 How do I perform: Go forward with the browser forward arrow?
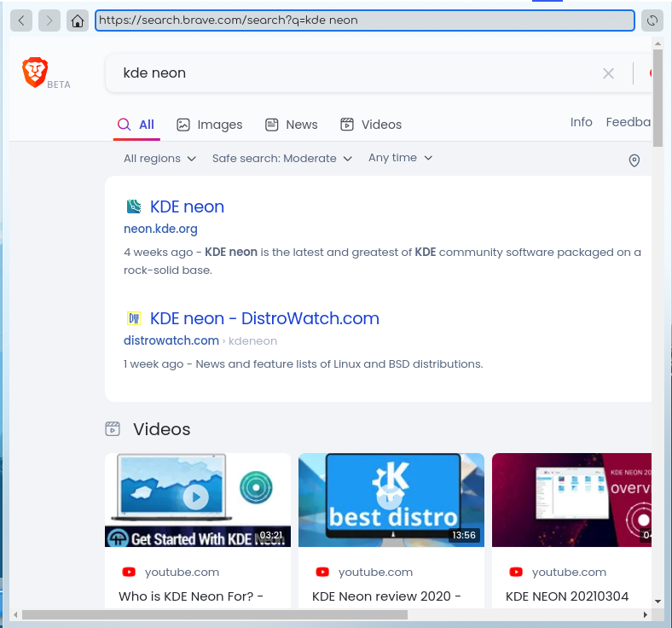click(x=49, y=20)
